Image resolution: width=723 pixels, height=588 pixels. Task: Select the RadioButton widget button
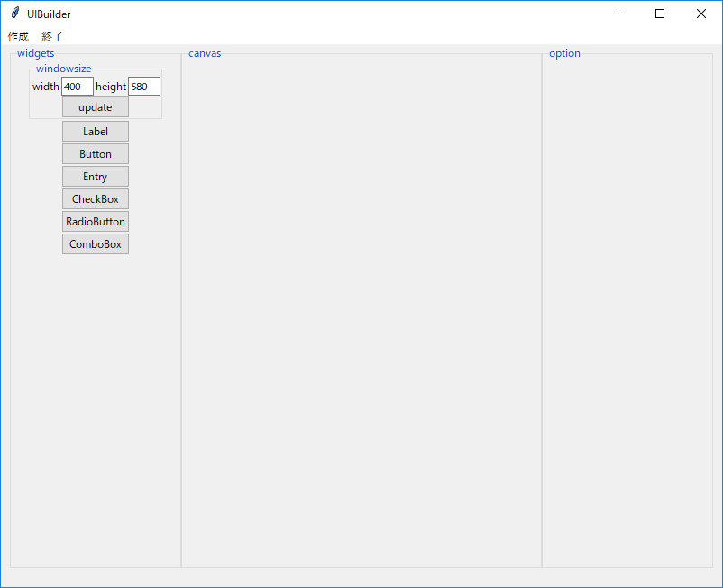(95, 221)
